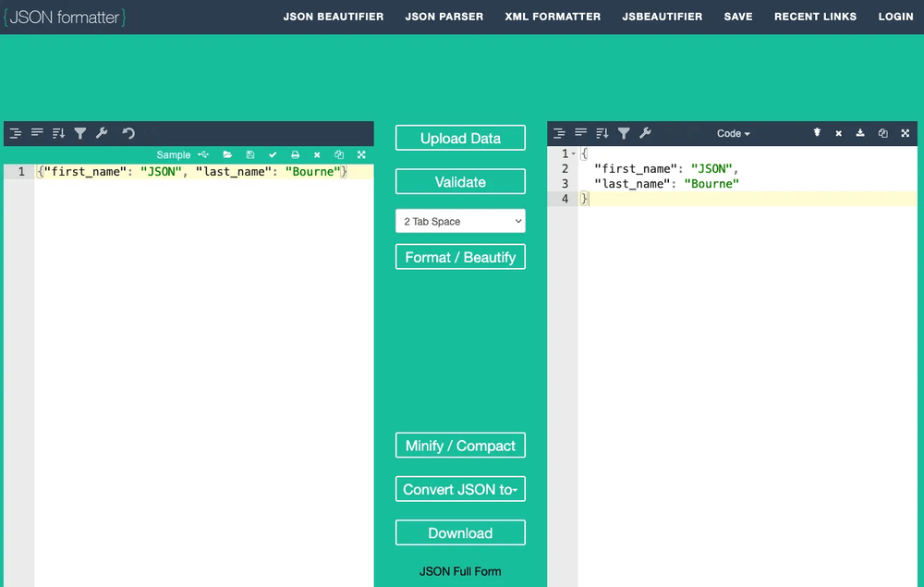The width and height of the screenshot is (924, 587).
Task: Click the wrench repair icon in output panel
Action: tap(645, 133)
